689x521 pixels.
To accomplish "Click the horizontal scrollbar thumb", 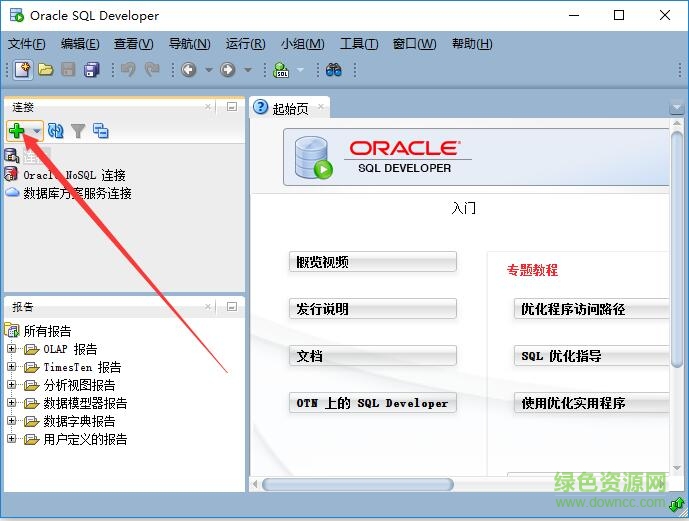I will click(x=358, y=485).
